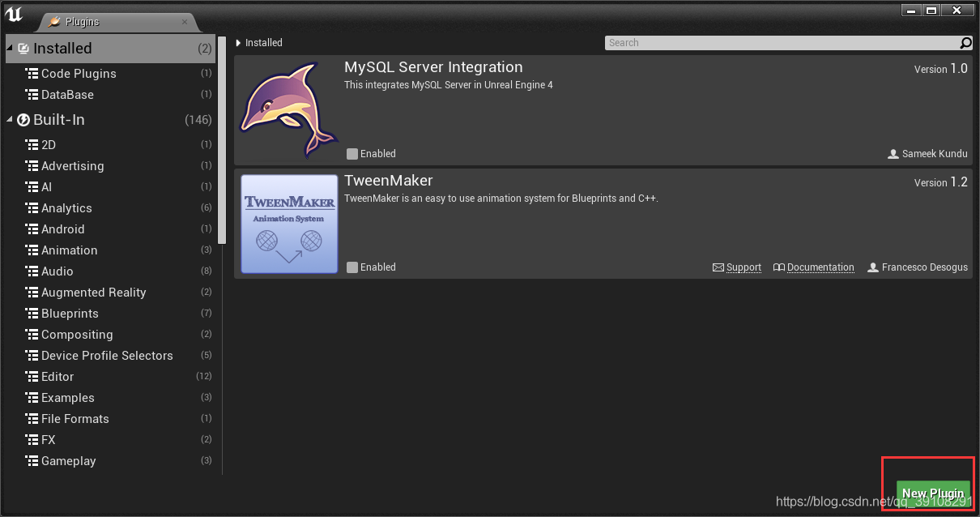Select the Code Plugins label

[79, 74]
